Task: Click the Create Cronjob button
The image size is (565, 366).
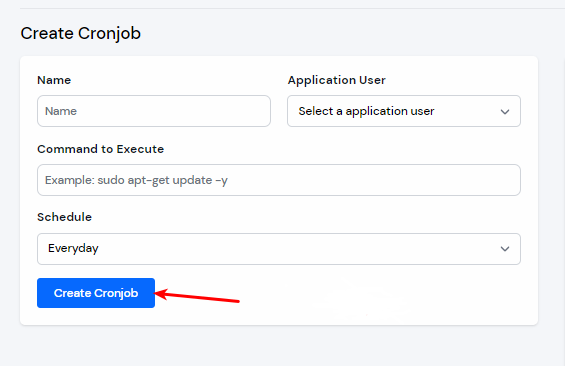Action: tap(96, 293)
